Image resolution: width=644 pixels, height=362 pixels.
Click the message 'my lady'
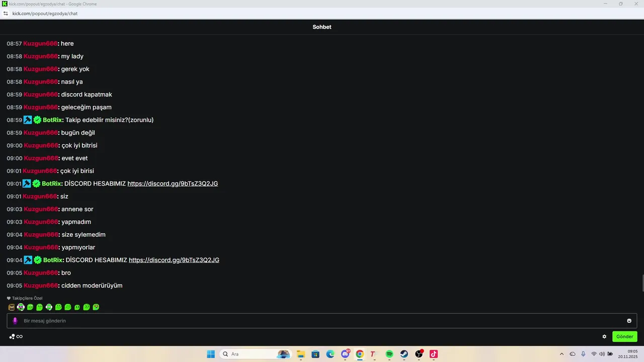click(x=72, y=56)
